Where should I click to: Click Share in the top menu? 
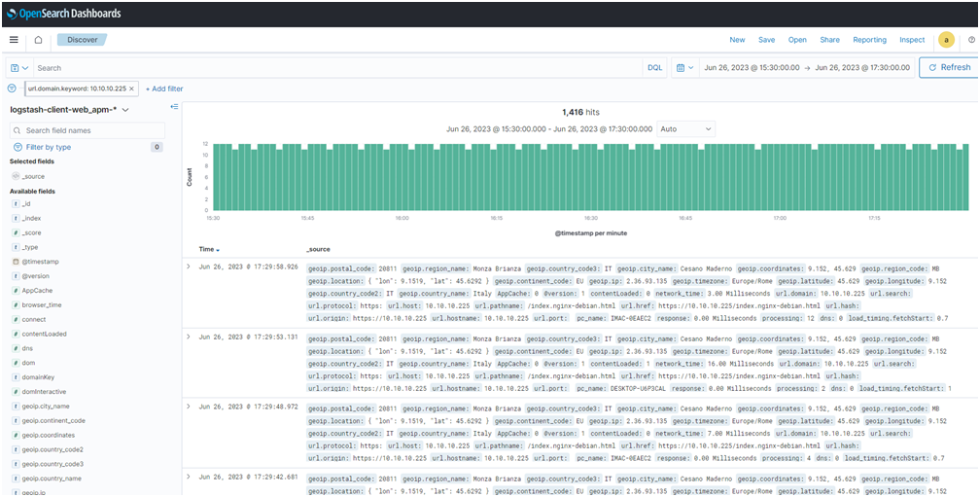tap(830, 39)
